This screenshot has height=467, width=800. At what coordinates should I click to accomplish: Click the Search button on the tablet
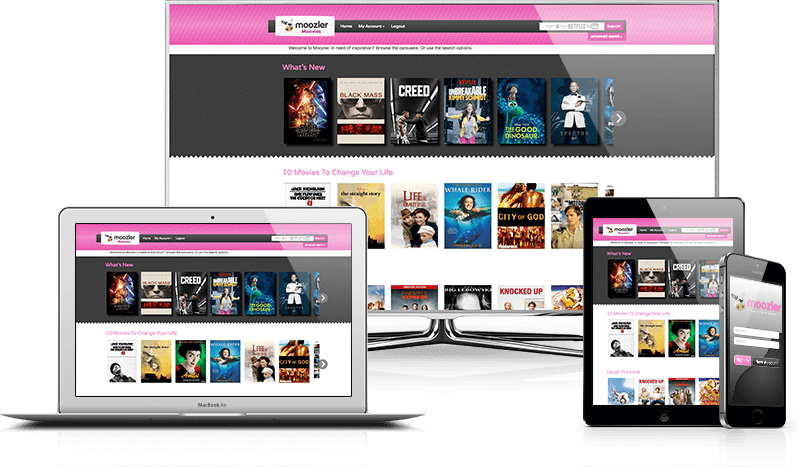coord(724,230)
